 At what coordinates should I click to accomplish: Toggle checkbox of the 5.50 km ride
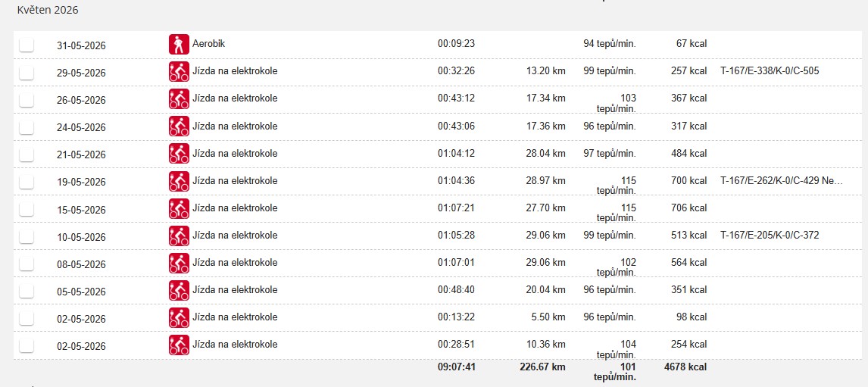point(26,318)
